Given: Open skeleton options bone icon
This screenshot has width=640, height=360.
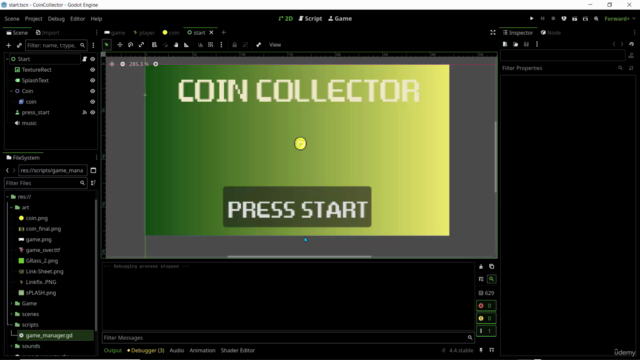Looking at the screenshot, I should point(258,45).
